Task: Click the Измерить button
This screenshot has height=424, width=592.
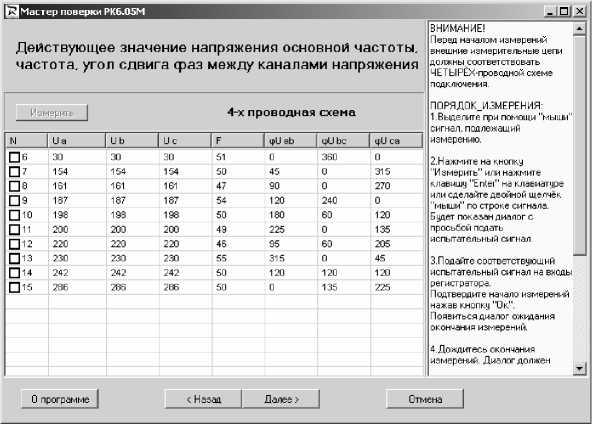Action: point(52,113)
